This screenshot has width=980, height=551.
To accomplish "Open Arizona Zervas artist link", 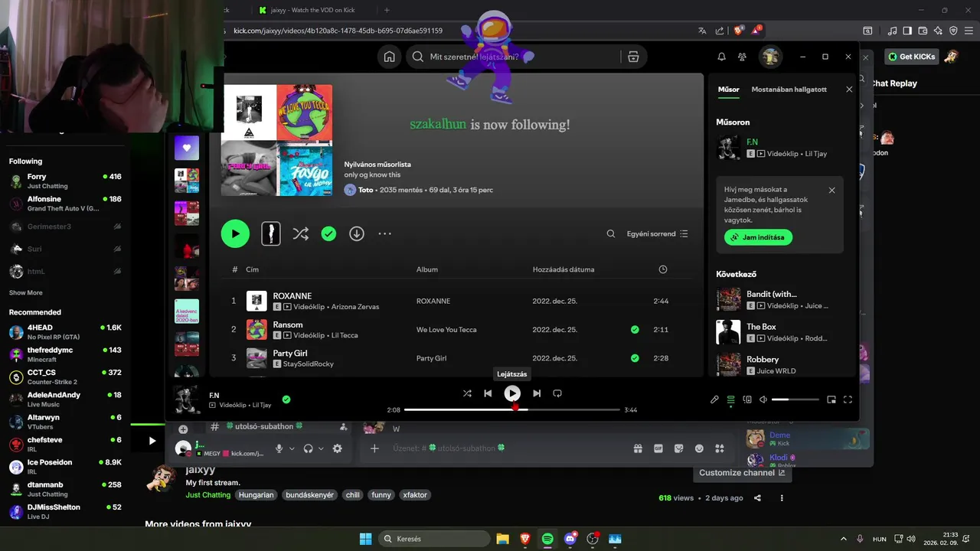I will 355,307.
